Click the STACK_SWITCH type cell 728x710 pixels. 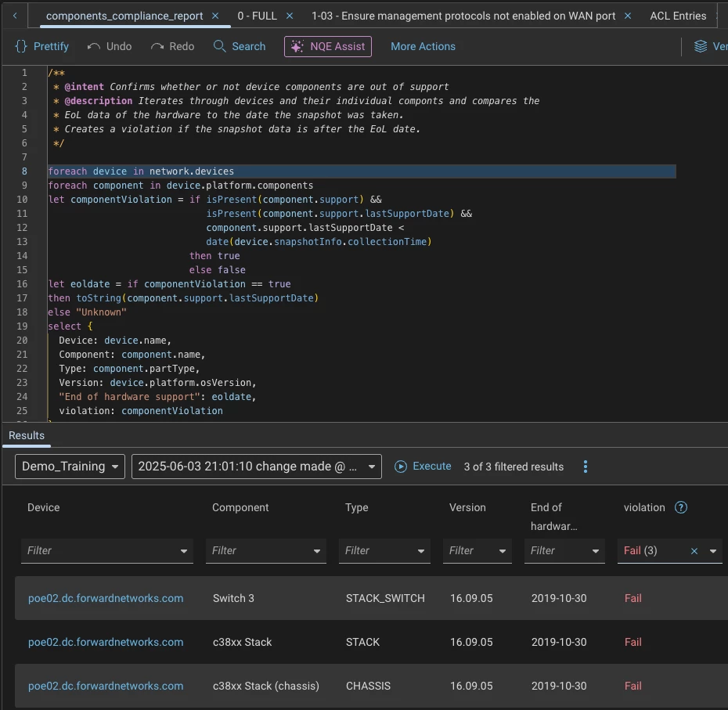click(x=385, y=598)
